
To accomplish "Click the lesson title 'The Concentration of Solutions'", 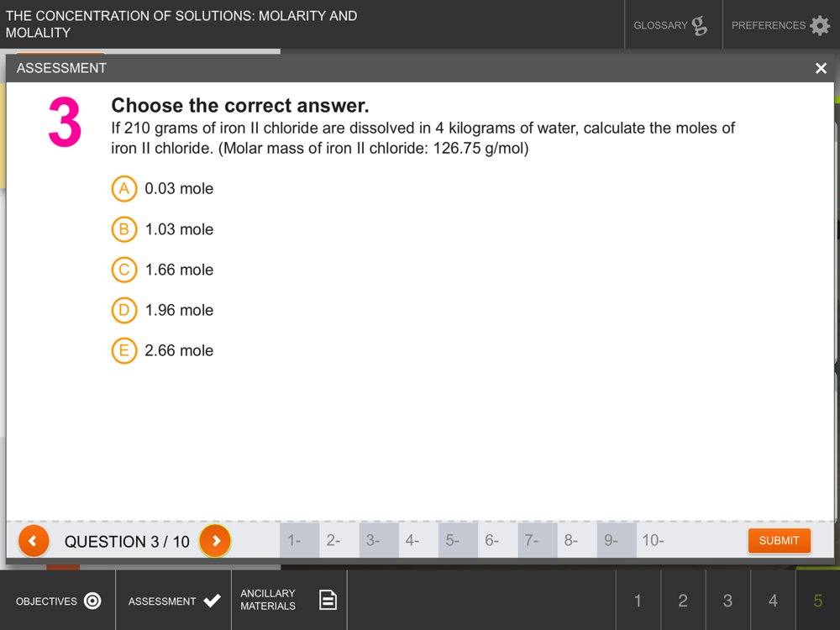I will [181, 24].
